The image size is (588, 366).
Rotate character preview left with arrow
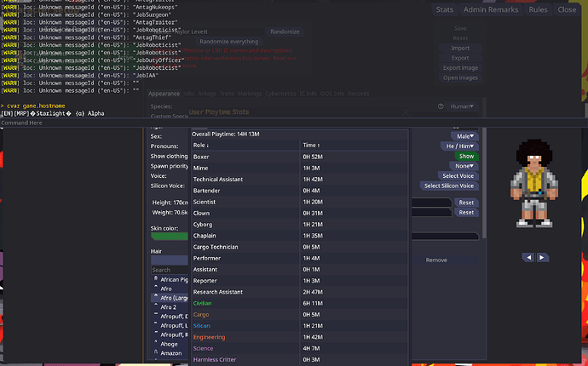pos(528,257)
